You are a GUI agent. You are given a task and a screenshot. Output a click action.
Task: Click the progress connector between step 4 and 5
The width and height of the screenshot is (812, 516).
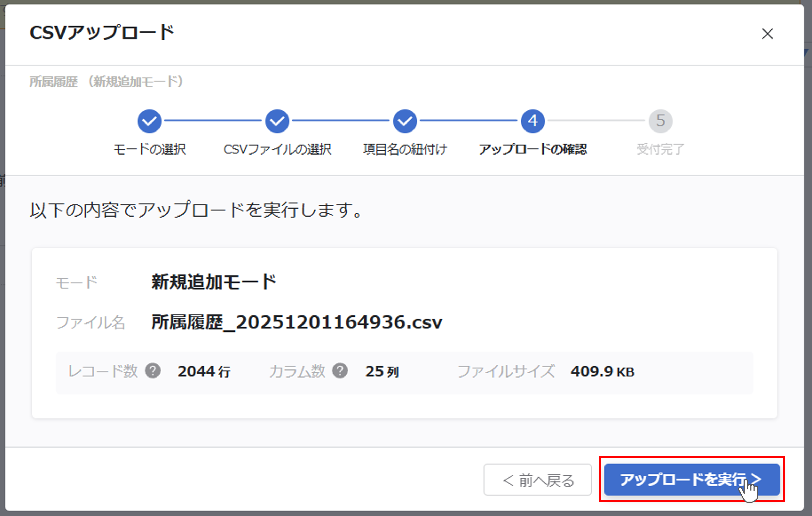pos(597,121)
